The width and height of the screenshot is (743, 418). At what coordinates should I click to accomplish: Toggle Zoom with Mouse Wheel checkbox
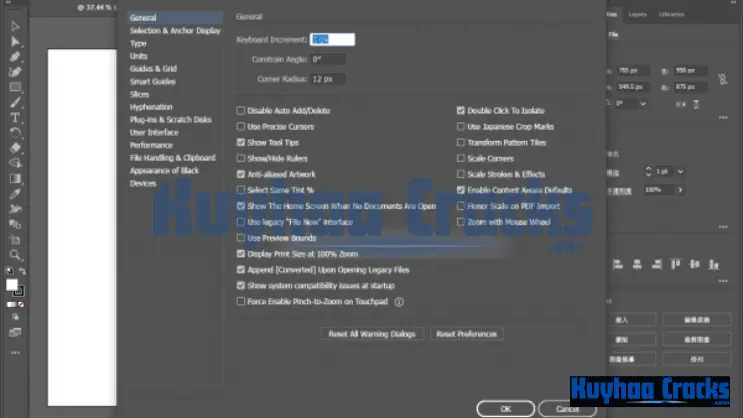[x=461, y=222]
